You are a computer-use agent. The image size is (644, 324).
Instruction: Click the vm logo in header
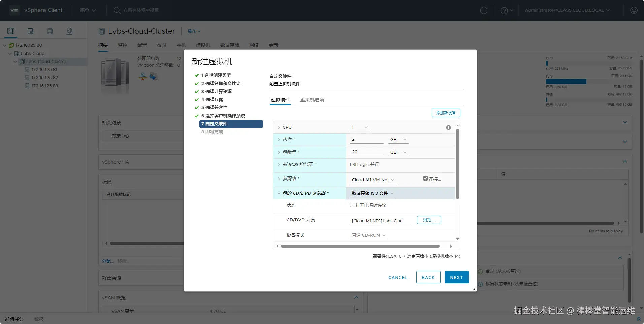click(x=14, y=10)
